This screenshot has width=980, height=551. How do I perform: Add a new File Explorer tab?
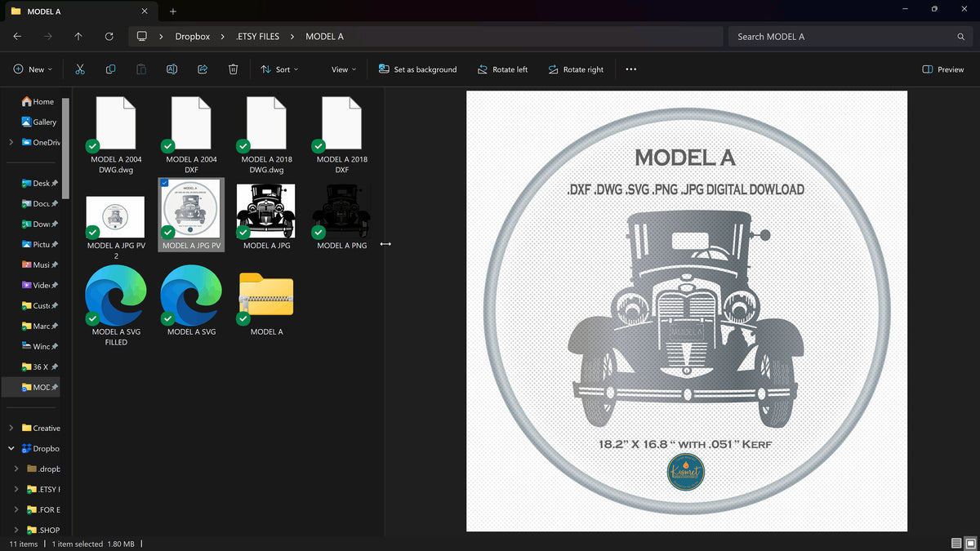point(172,11)
